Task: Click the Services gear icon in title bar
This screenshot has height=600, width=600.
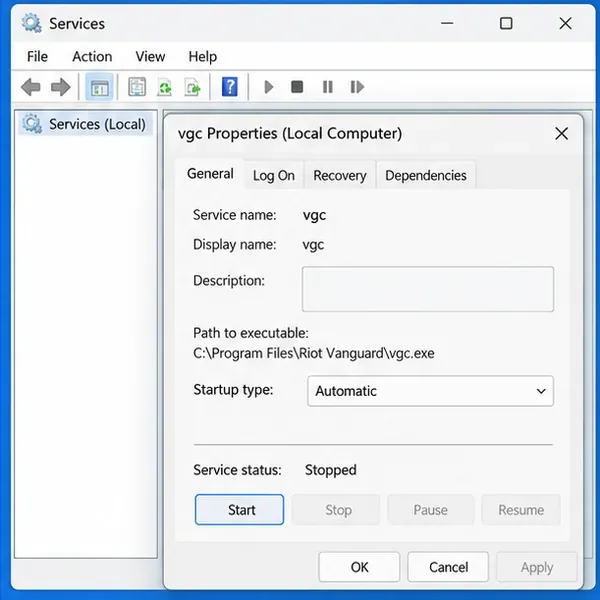Action: click(x=31, y=23)
